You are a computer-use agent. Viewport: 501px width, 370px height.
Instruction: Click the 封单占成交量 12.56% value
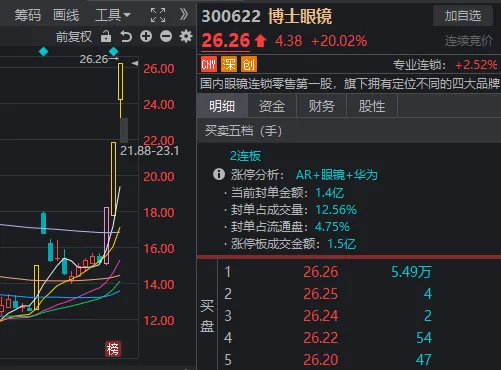336,210
